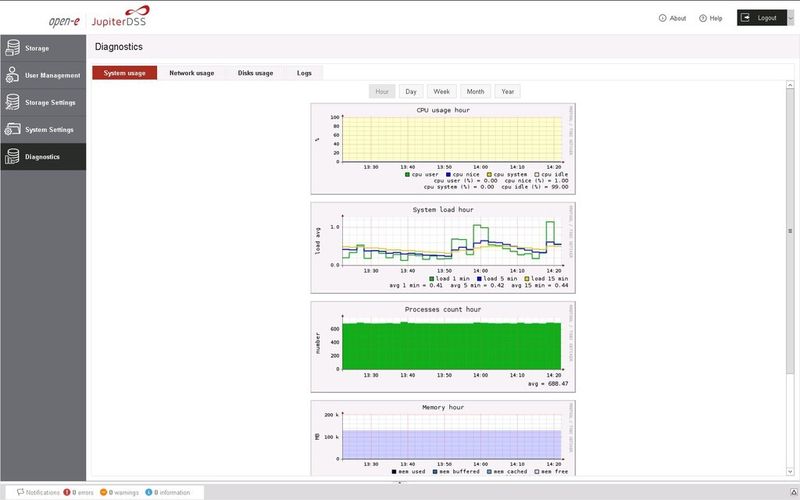Choose the Year time range

coord(507,91)
